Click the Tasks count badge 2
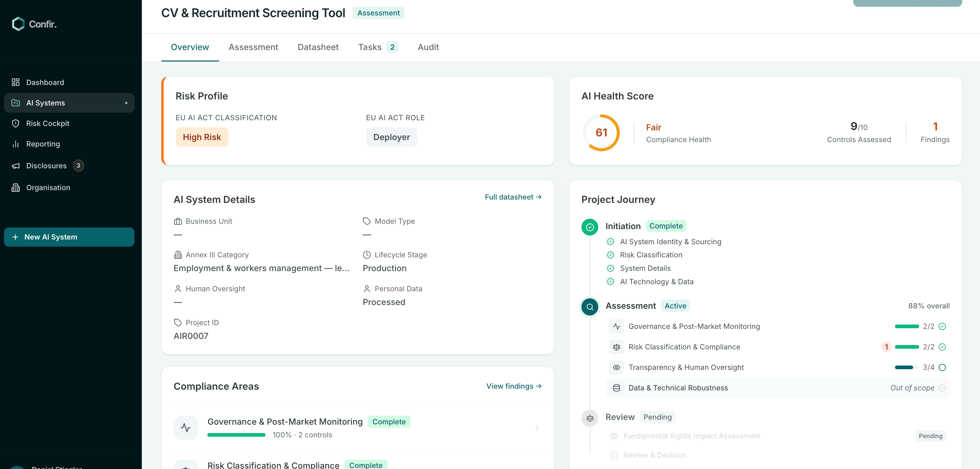 (x=392, y=47)
